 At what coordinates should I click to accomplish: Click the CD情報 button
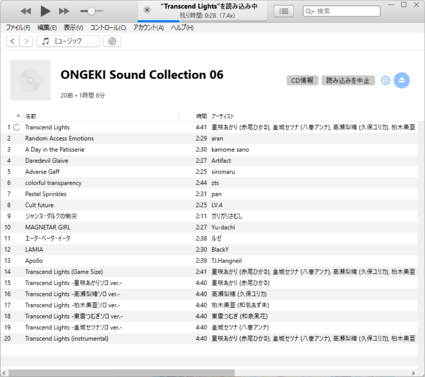(x=302, y=80)
